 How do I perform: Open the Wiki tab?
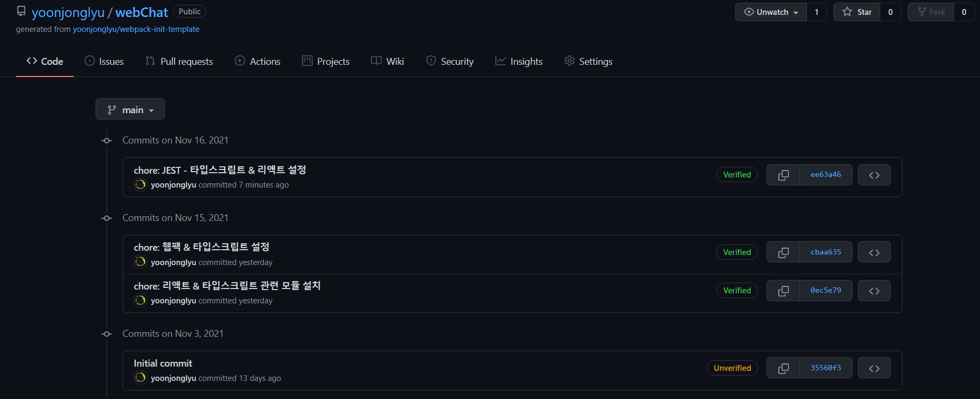tap(388, 62)
